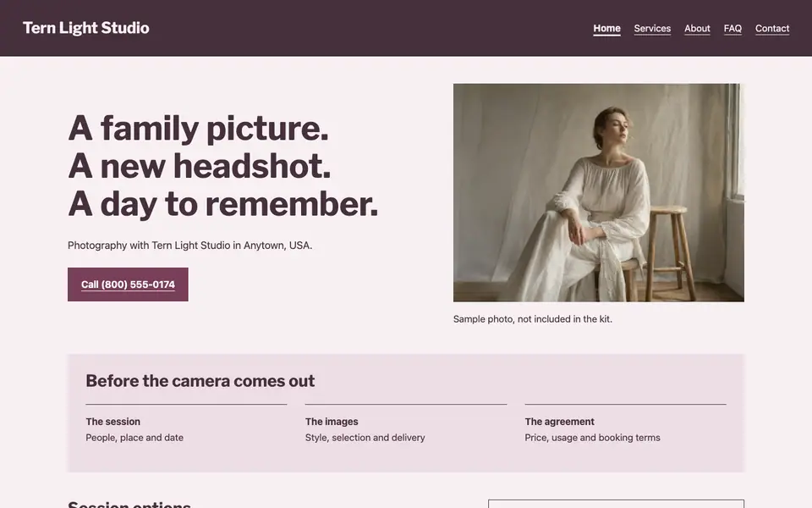Open the About page link

[x=697, y=29]
